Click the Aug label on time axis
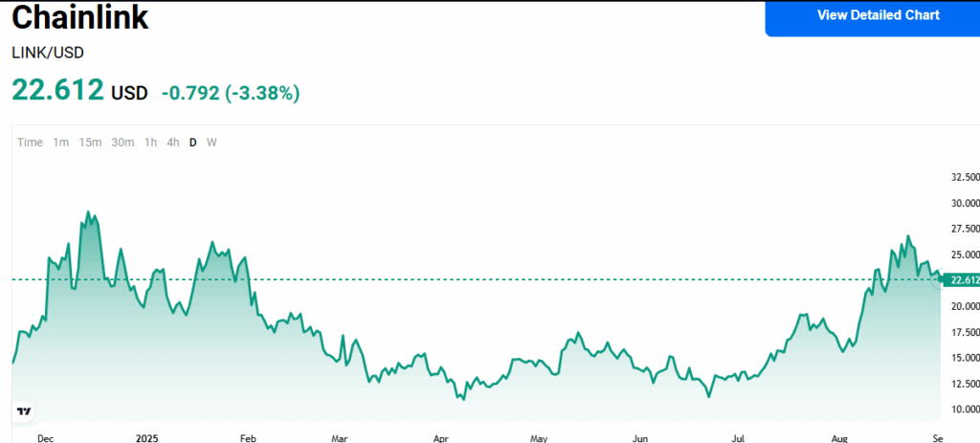Screen dimensions: 980x443 [x=840, y=438]
